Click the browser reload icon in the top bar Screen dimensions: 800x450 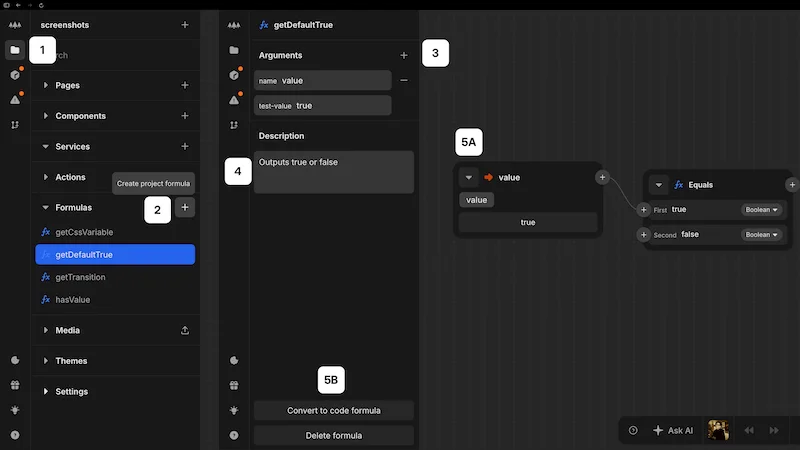(x=41, y=5)
